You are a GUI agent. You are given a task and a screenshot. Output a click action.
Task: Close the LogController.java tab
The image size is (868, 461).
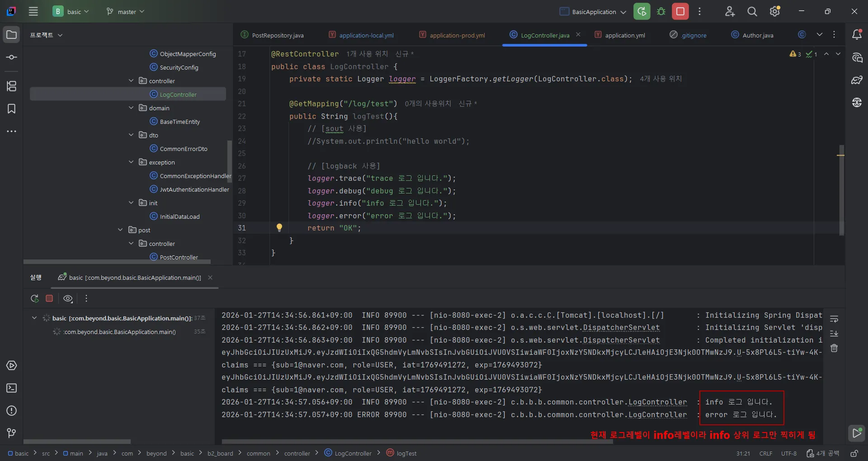578,35
